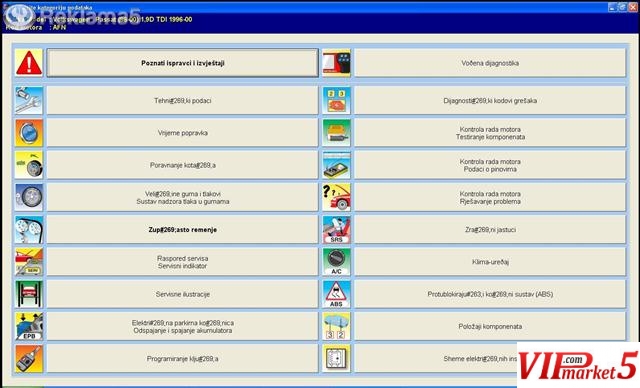640x388 pixels.
Task: Open the troubleshooting question-mark car icon
Action: (x=336, y=197)
